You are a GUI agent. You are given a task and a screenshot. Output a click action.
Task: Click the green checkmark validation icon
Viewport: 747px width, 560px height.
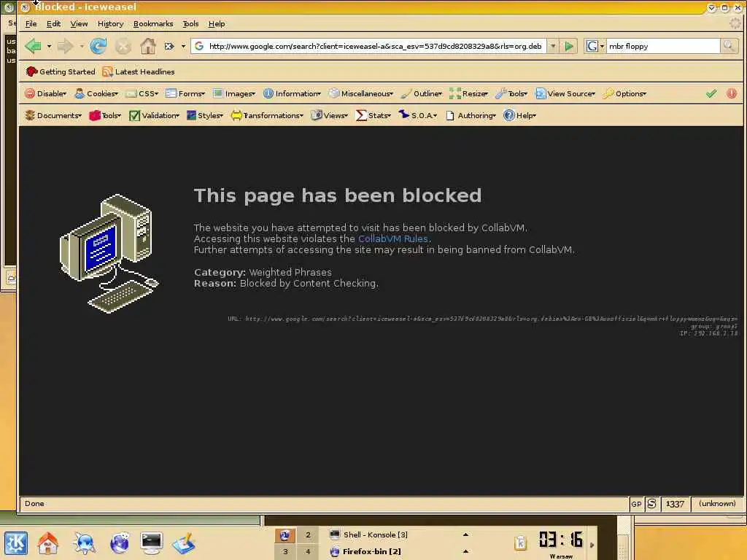711,94
